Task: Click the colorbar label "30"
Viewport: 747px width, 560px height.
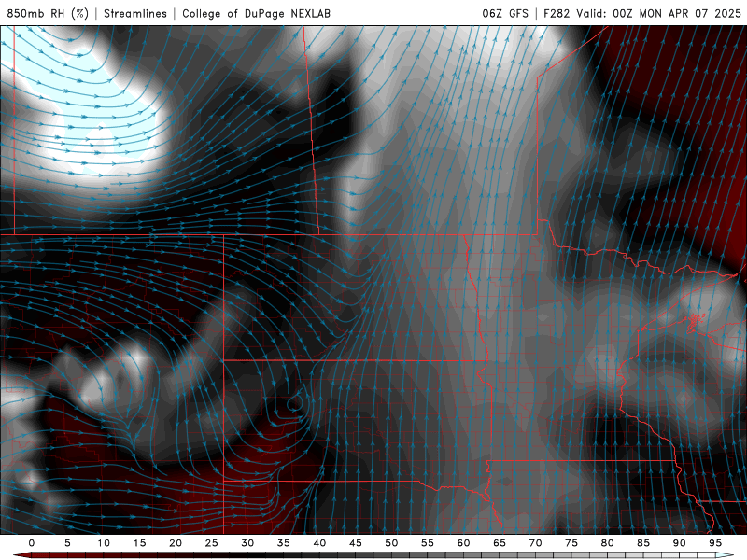Action: [247, 543]
